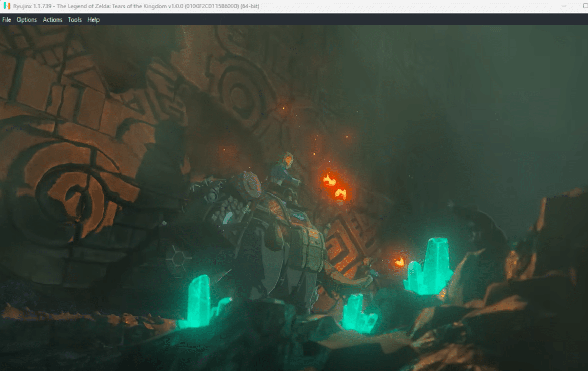Open the Tools menu
Viewport: 588px width, 371px height.
(x=74, y=19)
